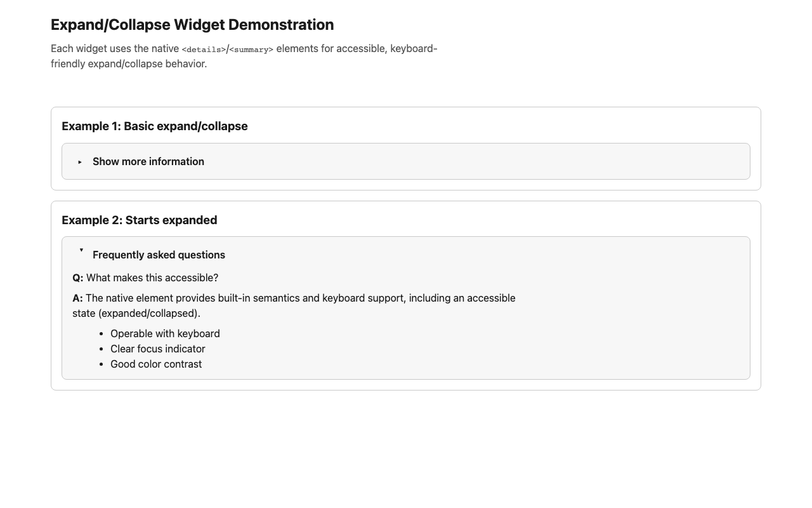
Task: Click the page title 'Expand/Collapse Widget Demonstration'
Action: coord(192,25)
